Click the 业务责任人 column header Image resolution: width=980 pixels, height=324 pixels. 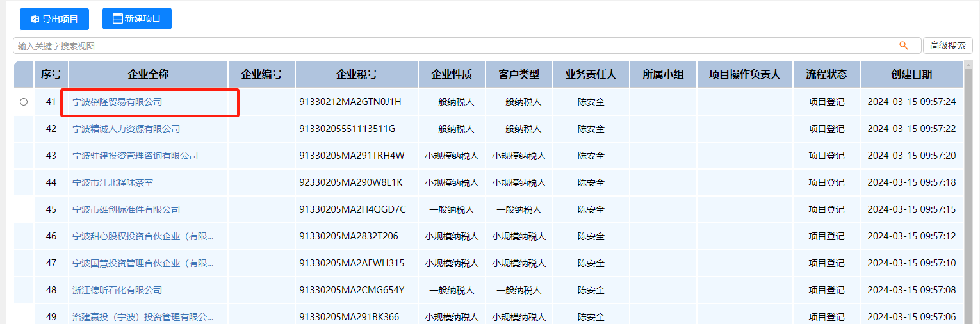(x=591, y=74)
